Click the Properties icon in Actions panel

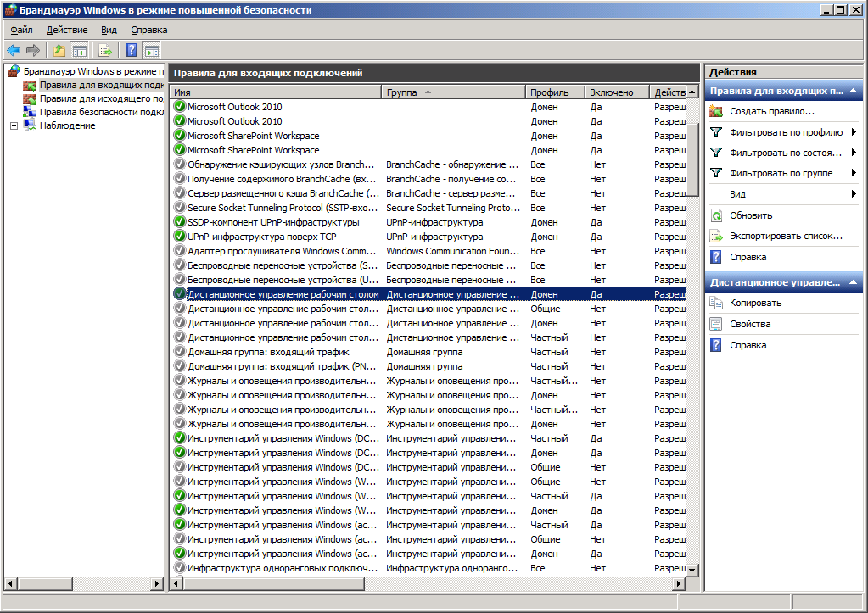click(716, 324)
